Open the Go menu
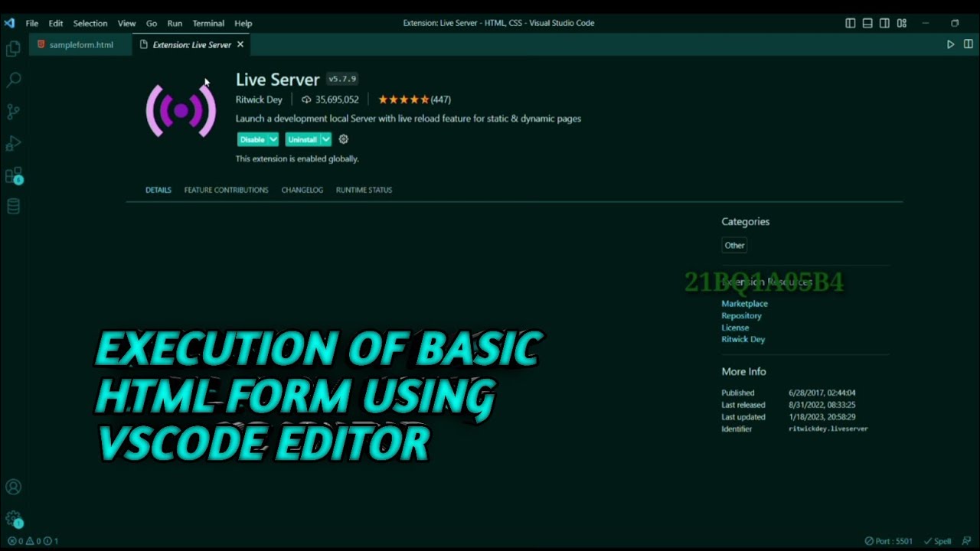 [x=152, y=23]
